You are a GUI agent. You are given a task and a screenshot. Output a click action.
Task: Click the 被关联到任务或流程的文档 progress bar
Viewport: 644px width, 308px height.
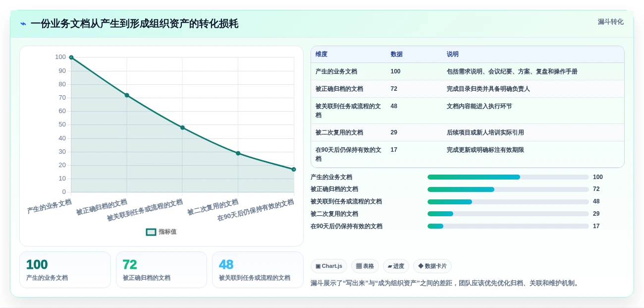[x=508, y=202]
